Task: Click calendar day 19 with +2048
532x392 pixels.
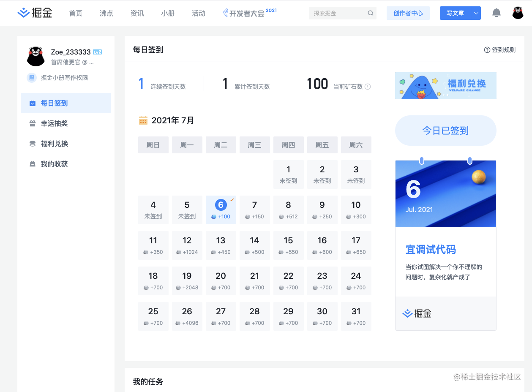Action: pos(187,281)
